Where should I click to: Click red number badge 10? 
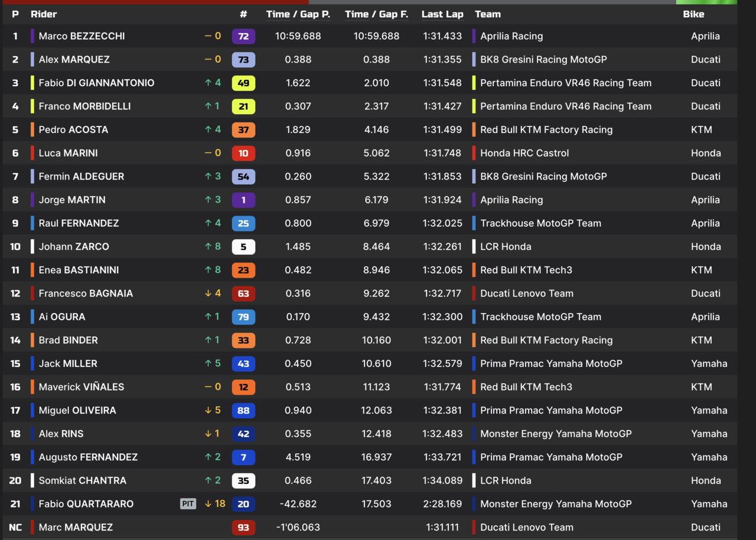point(243,153)
